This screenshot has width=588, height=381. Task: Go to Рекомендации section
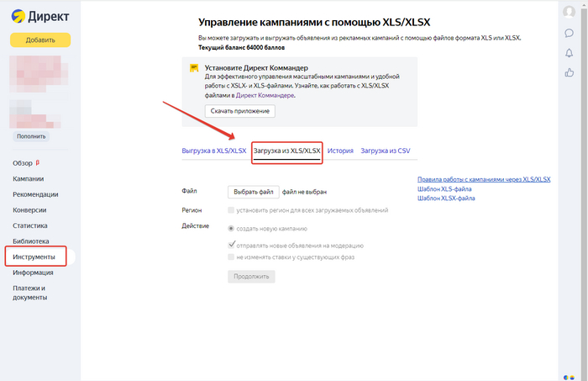tap(35, 194)
